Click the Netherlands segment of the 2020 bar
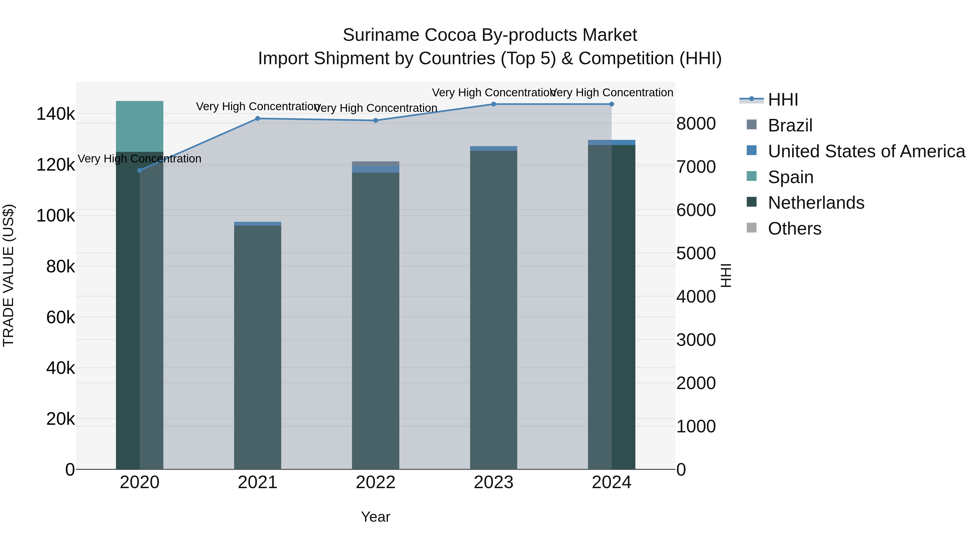 140,310
